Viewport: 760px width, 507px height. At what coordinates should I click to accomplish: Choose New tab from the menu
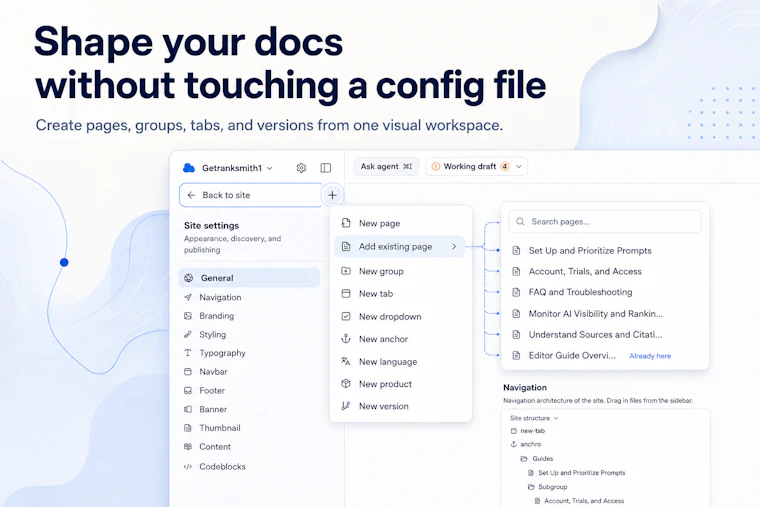[x=400, y=294]
